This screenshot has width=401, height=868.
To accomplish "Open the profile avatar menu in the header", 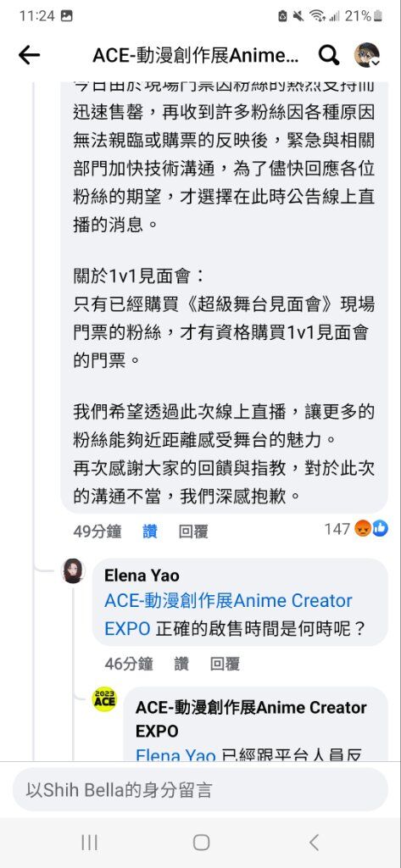I will (366, 55).
